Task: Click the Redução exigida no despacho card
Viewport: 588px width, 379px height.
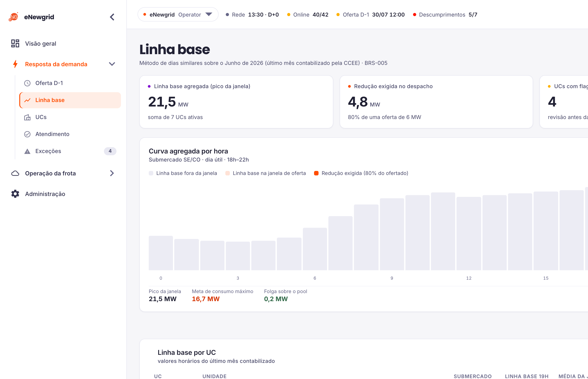Action: [x=436, y=102]
